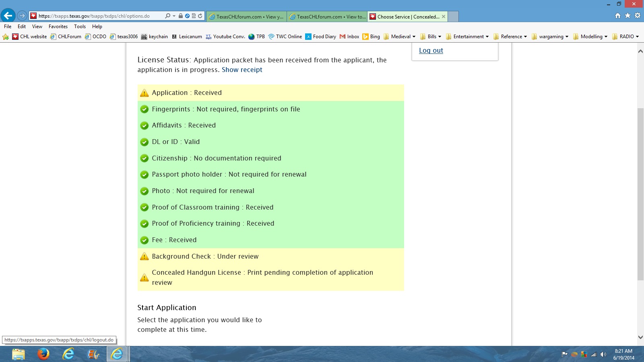Expand the Entertainment favorites folder

click(x=467, y=37)
